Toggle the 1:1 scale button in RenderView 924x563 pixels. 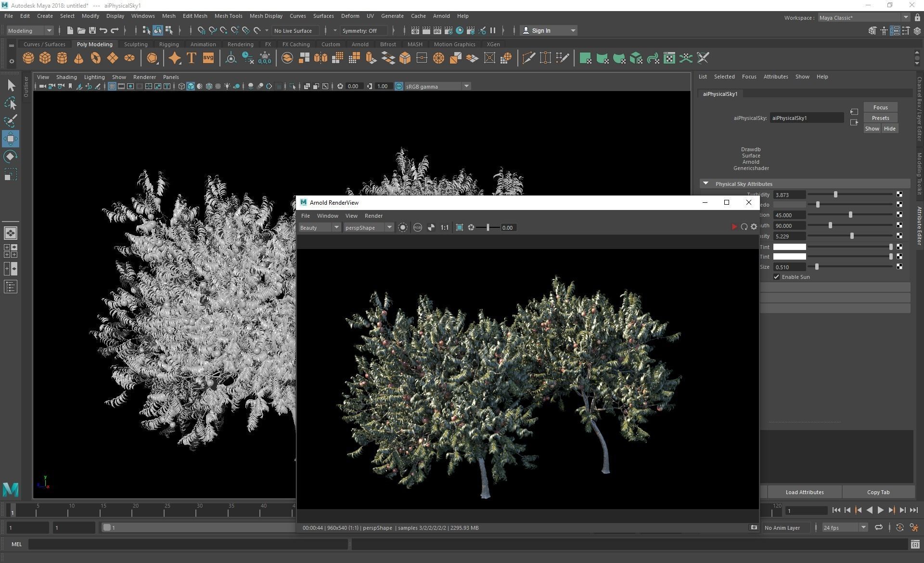(445, 228)
